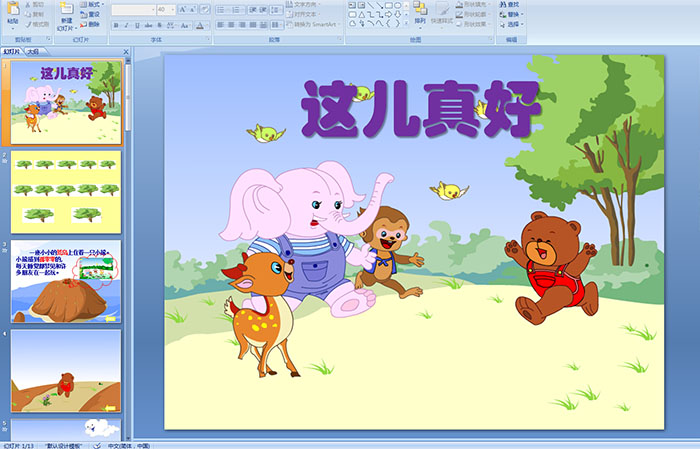Open Quick Styles (快速样式) gallery
This screenshot has height=449, width=700.
(442, 15)
